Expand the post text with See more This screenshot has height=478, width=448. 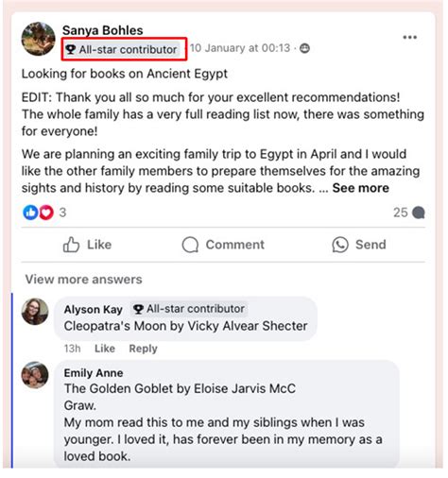361,188
